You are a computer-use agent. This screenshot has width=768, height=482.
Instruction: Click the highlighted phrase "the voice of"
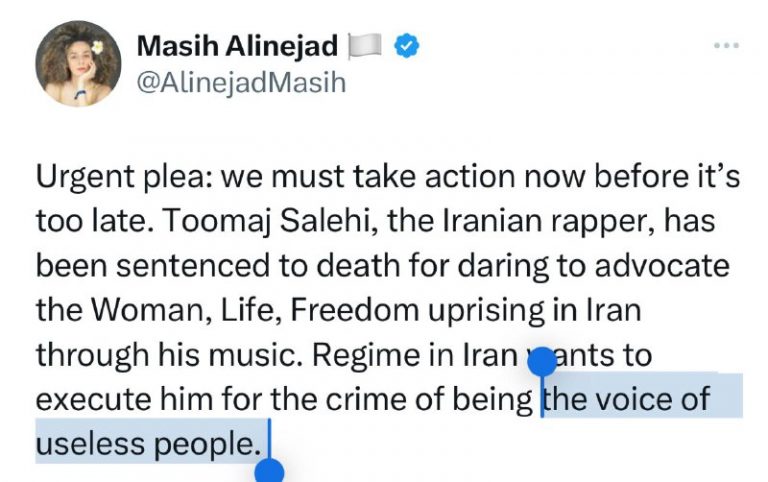click(627, 398)
